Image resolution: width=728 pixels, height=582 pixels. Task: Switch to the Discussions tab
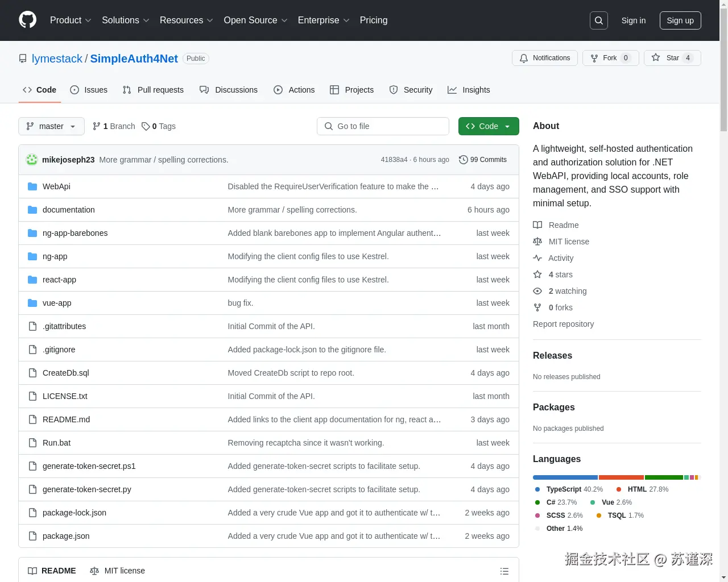click(x=229, y=90)
